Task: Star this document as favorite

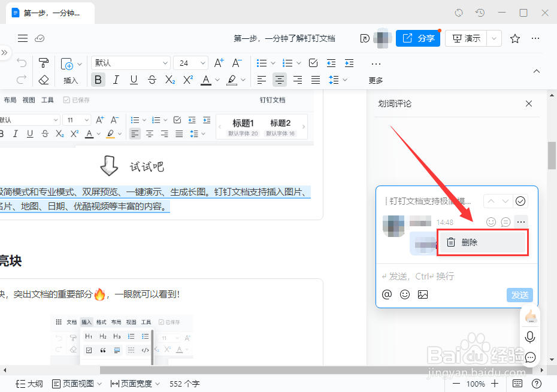Action: pyautogui.click(x=515, y=38)
